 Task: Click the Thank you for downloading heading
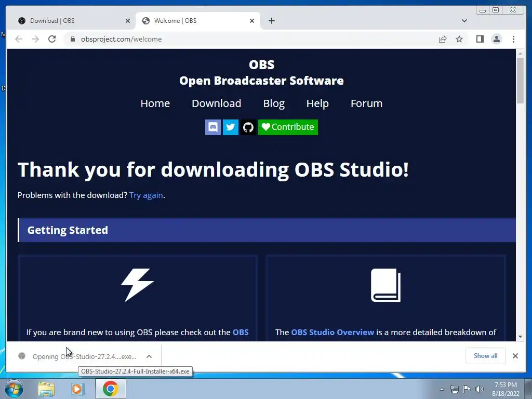tap(213, 169)
